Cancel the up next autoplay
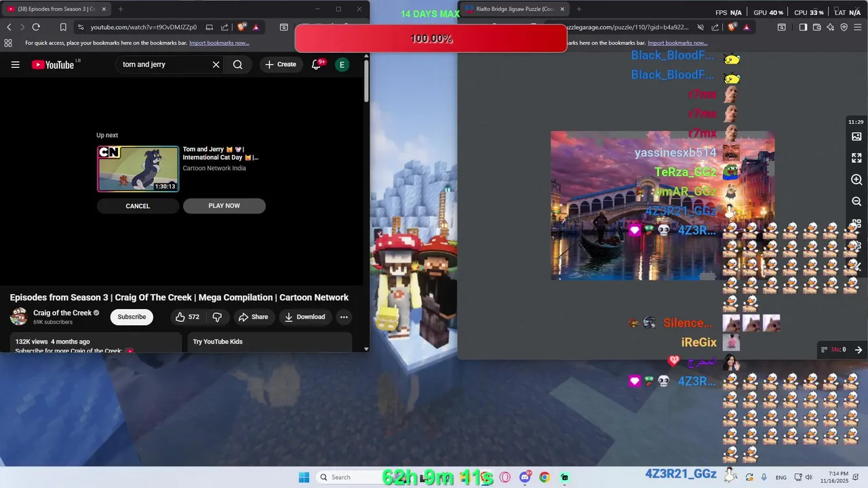Screen dimensions: 868x488 click(138, 206)
